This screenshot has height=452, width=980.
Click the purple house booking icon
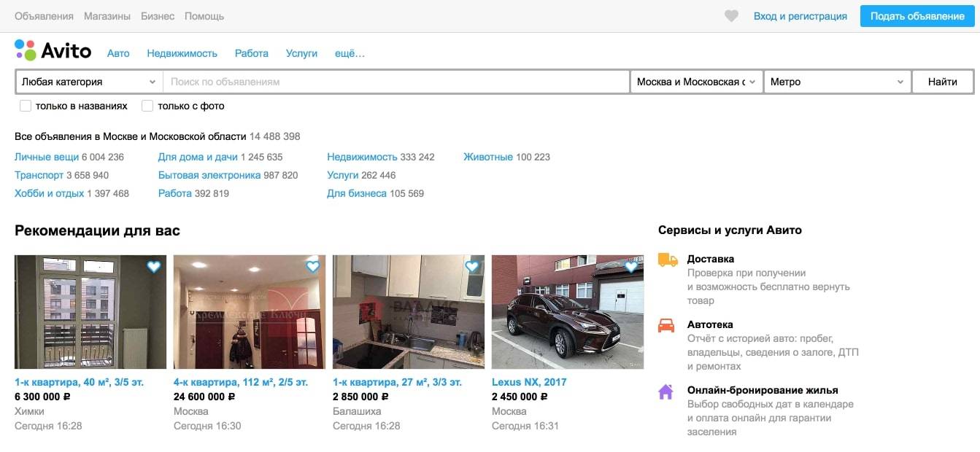coord(665,391)
